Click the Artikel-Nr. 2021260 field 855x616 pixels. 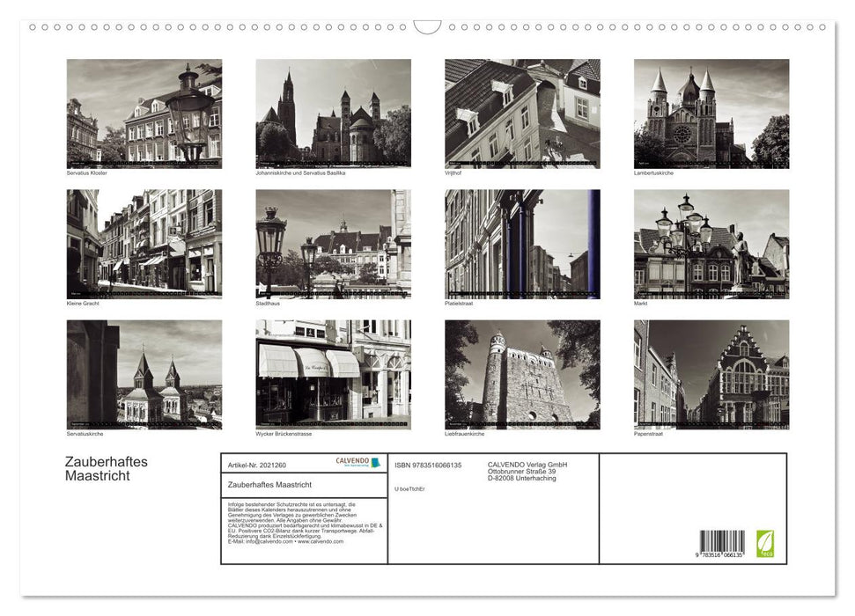[256, 465]
